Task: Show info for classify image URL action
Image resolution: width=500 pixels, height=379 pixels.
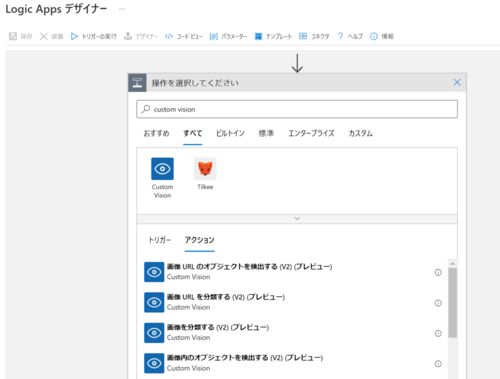Action: [438, 303]
